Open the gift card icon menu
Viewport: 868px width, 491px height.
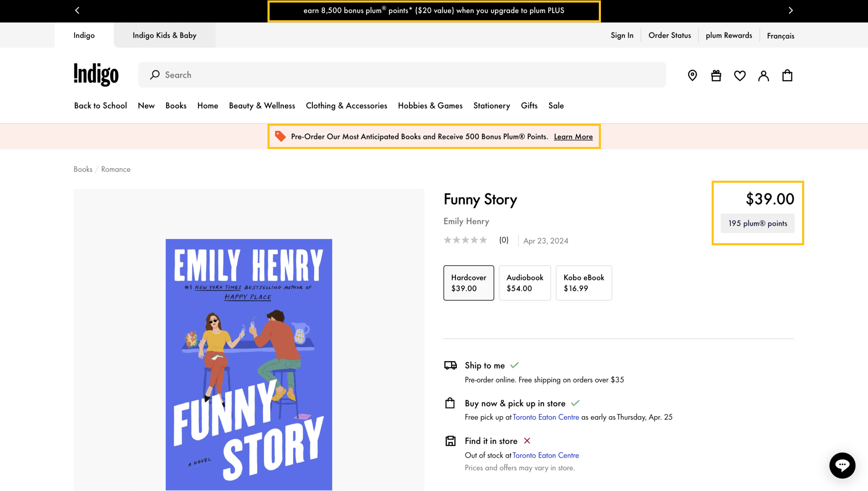point(716,74)
